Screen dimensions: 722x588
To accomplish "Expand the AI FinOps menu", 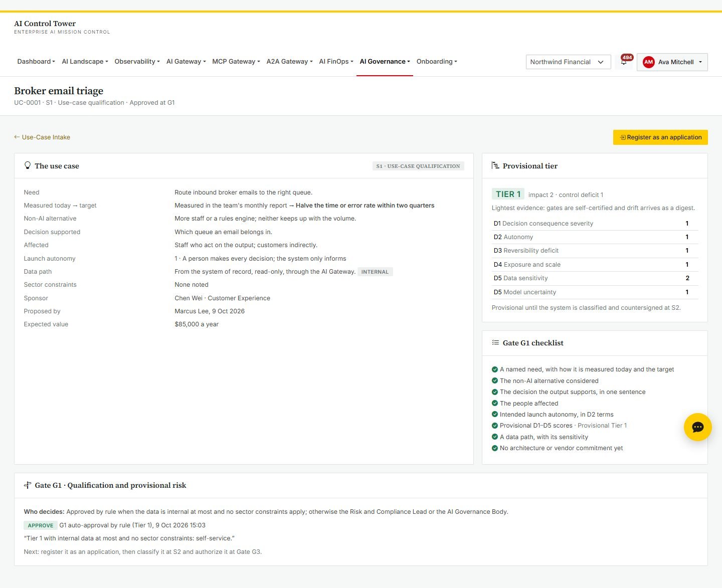I will (x=336, y=62).
